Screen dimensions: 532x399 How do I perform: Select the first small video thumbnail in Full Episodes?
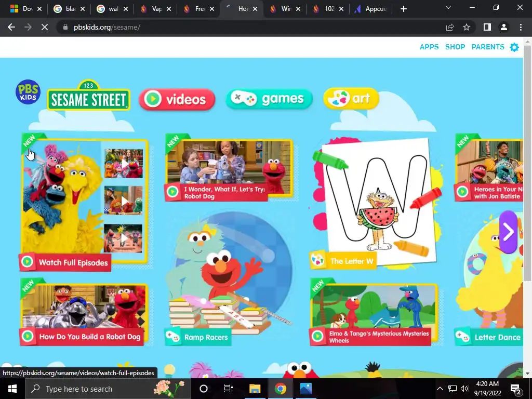[124, 164]
